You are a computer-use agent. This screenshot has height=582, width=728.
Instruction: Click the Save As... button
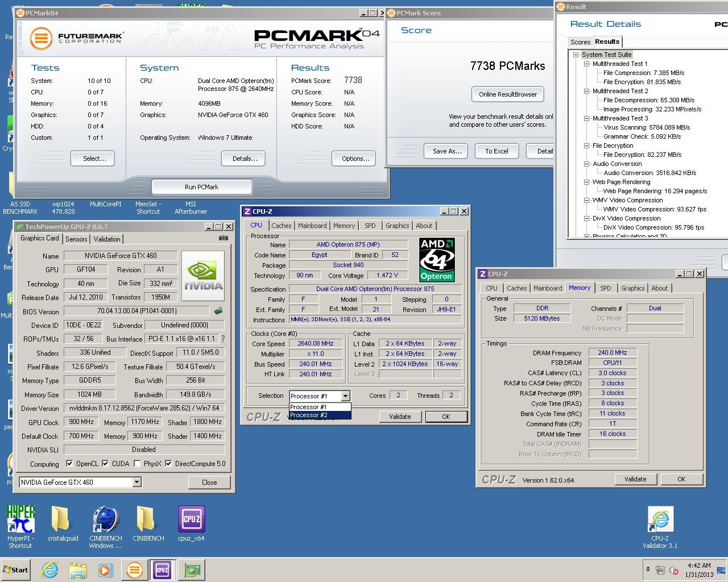(447, 151)
